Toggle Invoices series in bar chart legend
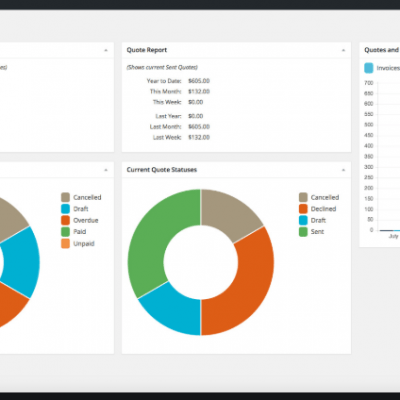400x400 pixels. point(382,68)
